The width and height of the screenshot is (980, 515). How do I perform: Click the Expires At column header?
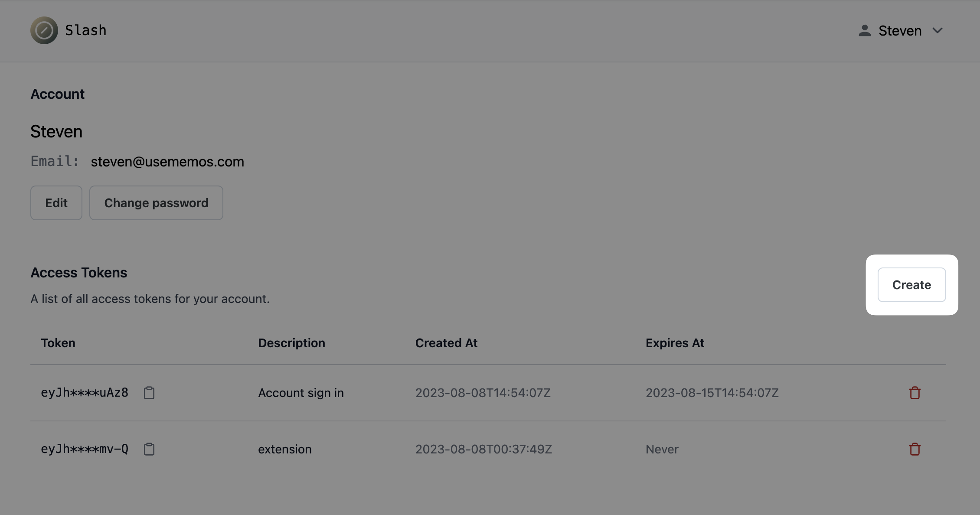coord(675,343)
